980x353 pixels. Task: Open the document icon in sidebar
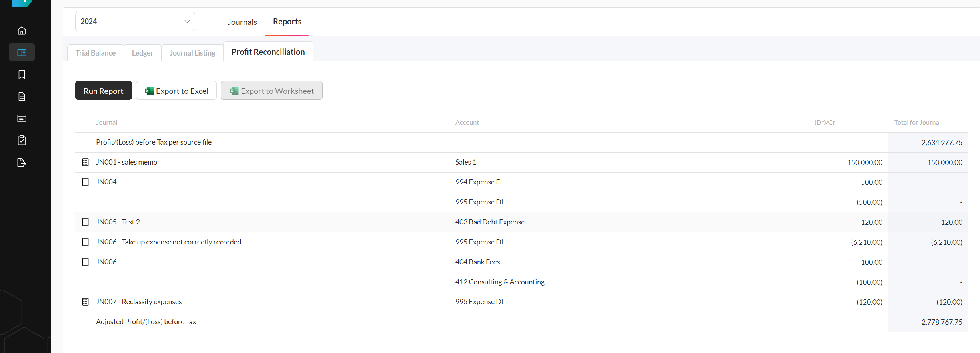[x=22, y=96]
